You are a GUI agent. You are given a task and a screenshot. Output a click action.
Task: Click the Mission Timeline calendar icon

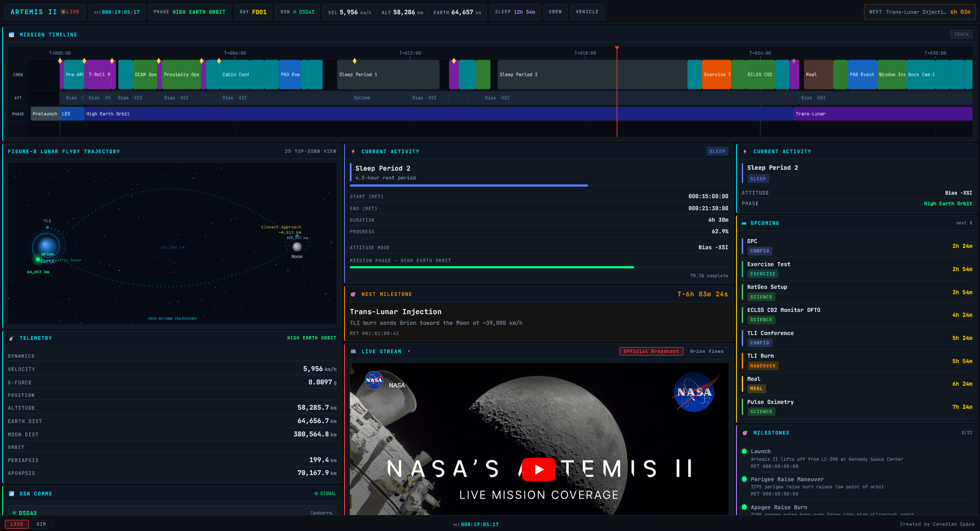[12, 35]
